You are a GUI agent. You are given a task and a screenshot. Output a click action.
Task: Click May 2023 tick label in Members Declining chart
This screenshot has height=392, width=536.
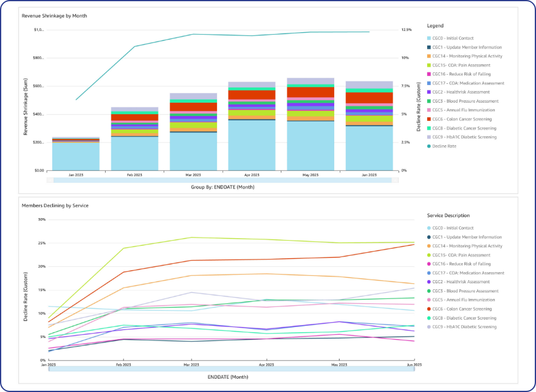coord(339,365)
